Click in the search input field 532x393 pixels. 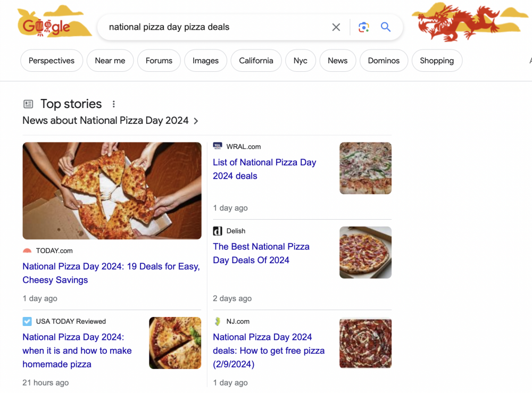(213, 27)
